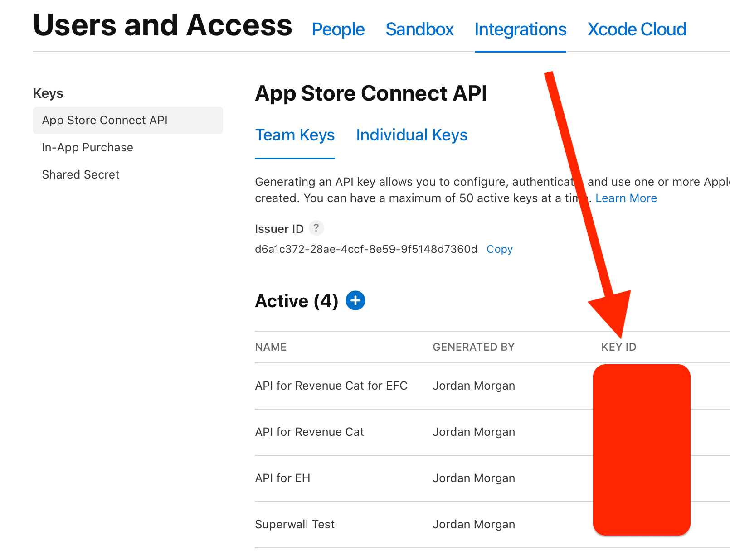
Task: Switch to Team Keys tab
Action: (295, 135)
